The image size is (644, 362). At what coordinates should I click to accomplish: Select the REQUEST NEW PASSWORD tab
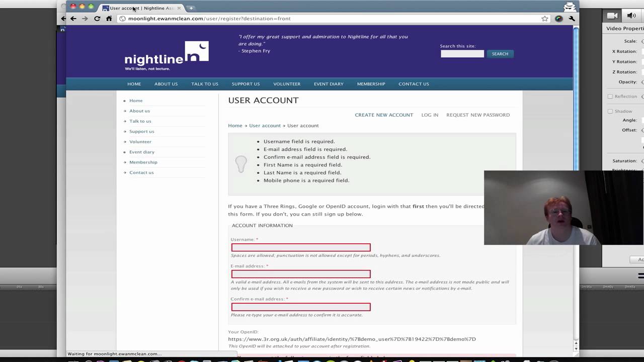click(478, 115)
